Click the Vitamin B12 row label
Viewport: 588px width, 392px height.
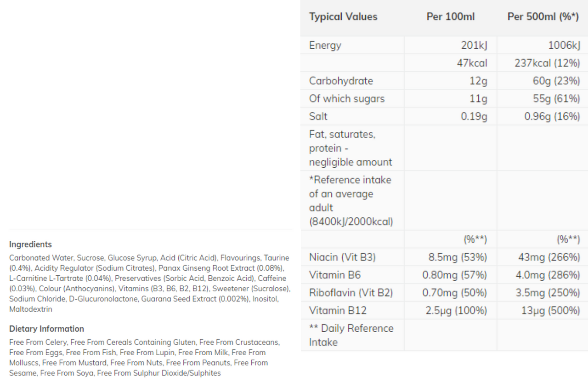tap(338, 311)
